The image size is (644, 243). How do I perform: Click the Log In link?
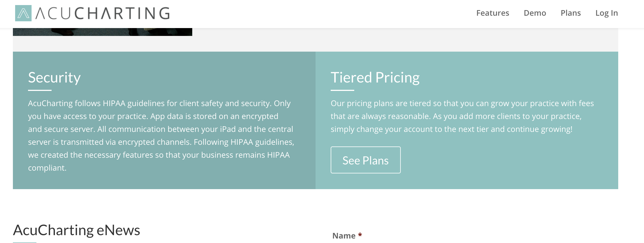click(606, 13)
